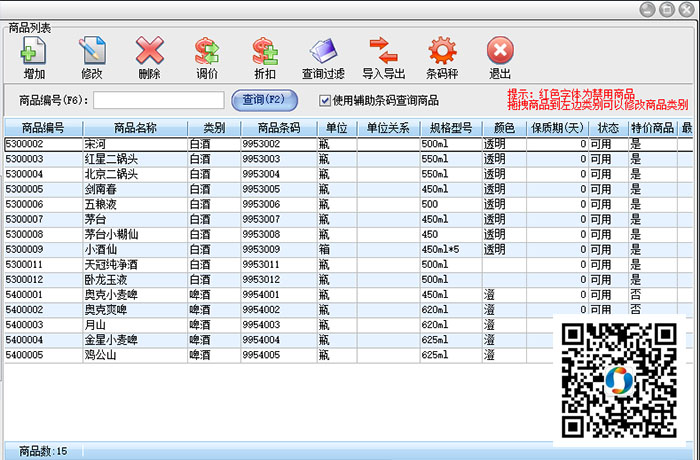
Task: Toggle 使用辅助条码查询商品 checkbox
Action: click(x=325, y=100)
